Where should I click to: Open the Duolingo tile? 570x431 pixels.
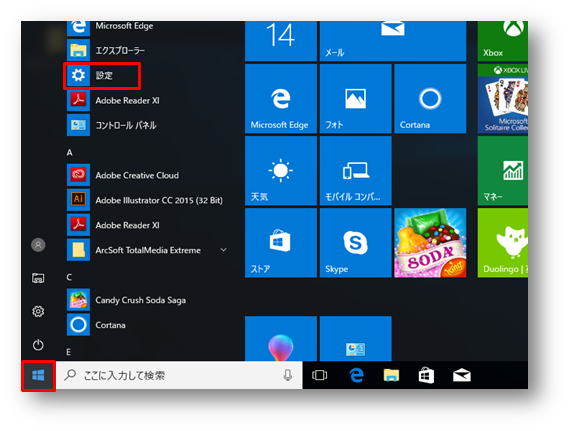pyautogui.click(x=502, y=243)
